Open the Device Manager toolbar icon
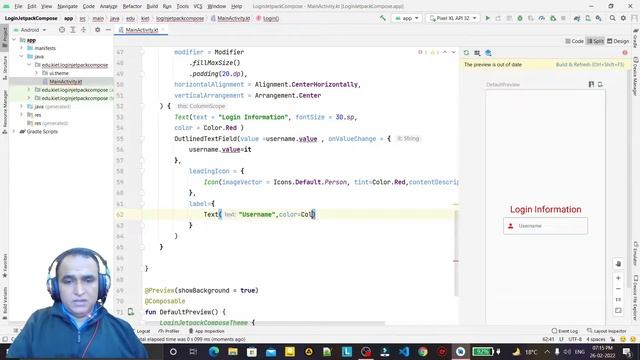Viewport: 640px width, 360px height. [588, 18]
